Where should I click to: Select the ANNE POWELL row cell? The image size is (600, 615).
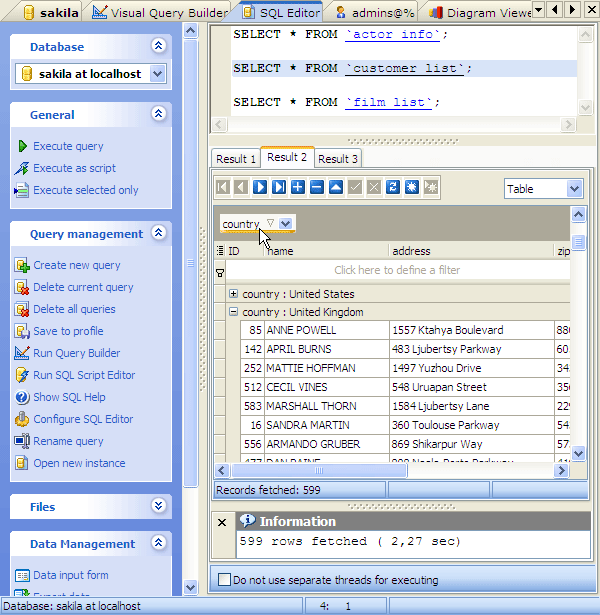(x=327, y=330)
